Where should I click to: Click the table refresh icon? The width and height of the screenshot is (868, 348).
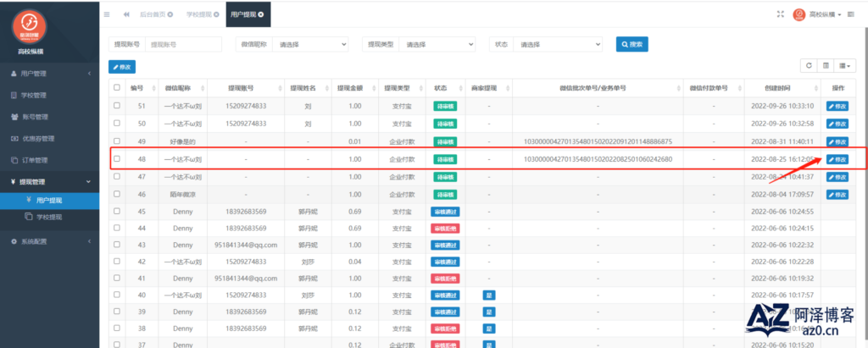[809, 65]
